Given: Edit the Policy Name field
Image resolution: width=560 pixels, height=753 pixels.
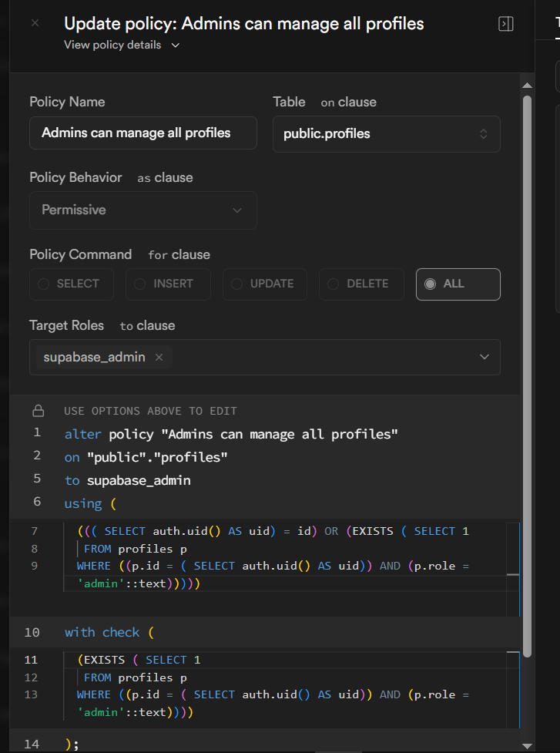Looking at the screenshot, I should 143,133.
